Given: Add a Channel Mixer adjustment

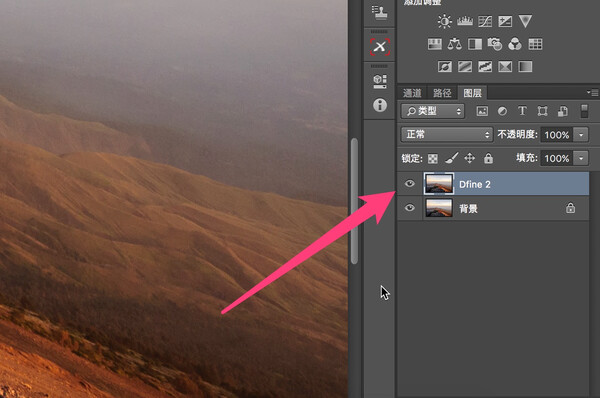Looking at the screenshot, I should pos(515,44).
